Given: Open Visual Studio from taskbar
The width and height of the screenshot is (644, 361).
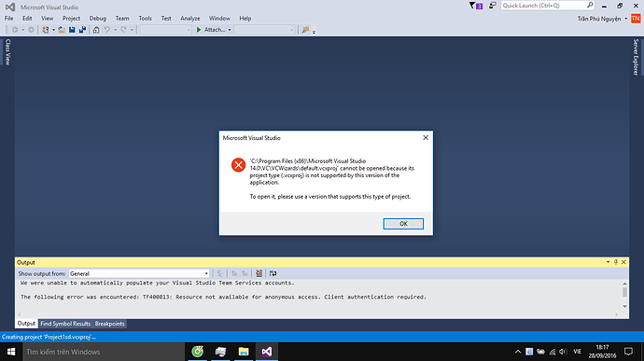Looking at the screenshot, I should (267, 352).
